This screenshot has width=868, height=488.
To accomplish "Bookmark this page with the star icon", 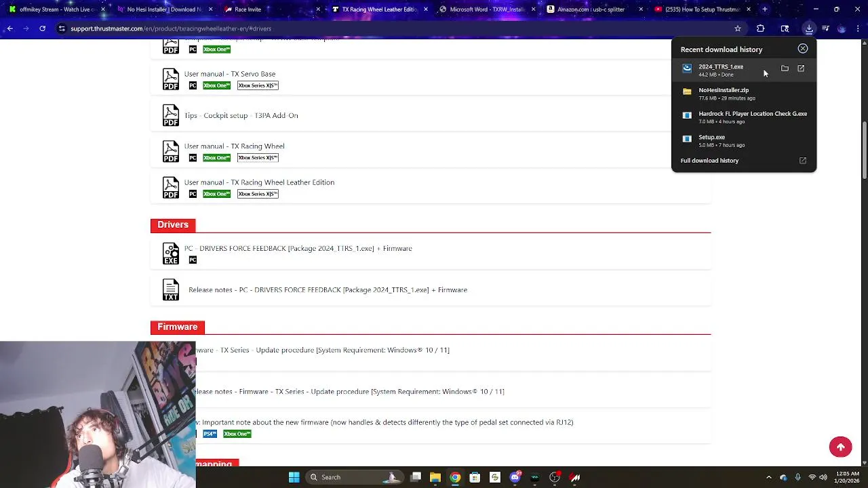I will (738, 28).
